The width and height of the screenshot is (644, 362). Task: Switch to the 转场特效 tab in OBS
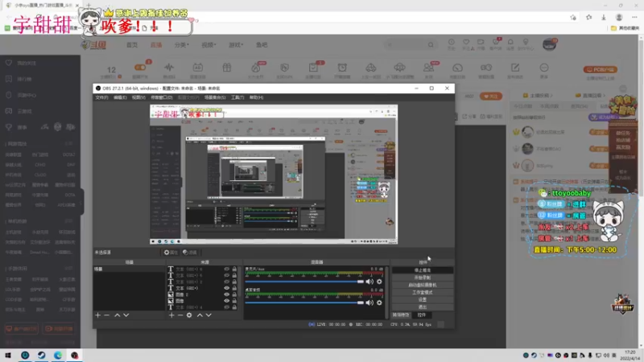[400, 315]
